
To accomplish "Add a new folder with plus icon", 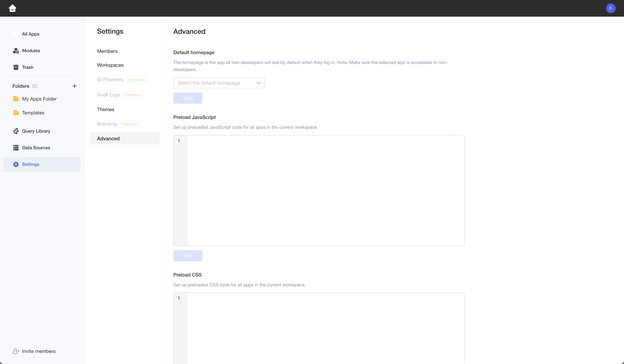I will (74, 86).
